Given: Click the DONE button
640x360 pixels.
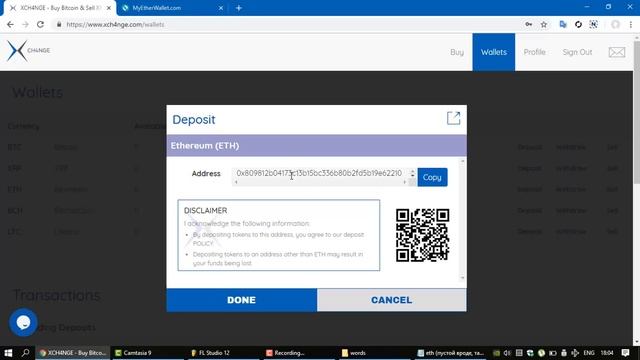Looking at the screenshot, I should (241, 300).
